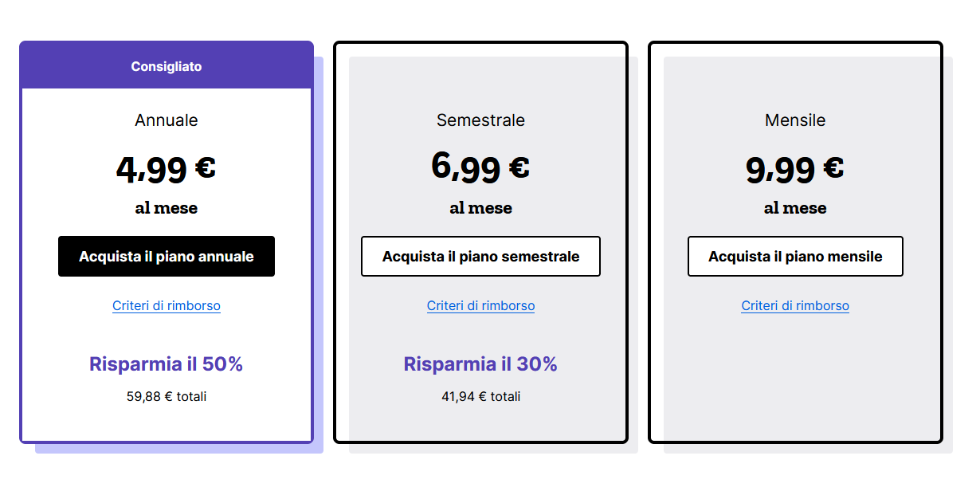Open "Criteri di rimborso" under the annual plan
Screen dimensions: 980x499
point(167,306)
